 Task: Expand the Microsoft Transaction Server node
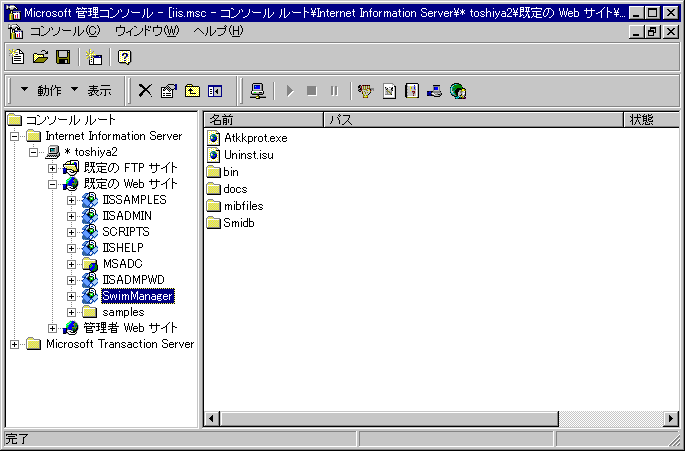(x=14, y=344)
